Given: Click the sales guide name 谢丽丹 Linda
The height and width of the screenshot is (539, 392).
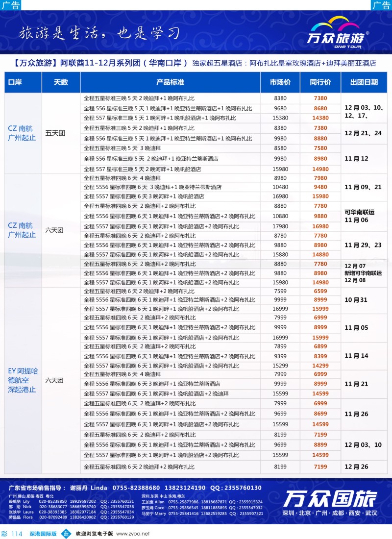Looking at the screenshot, I should (x=88, y=488).
